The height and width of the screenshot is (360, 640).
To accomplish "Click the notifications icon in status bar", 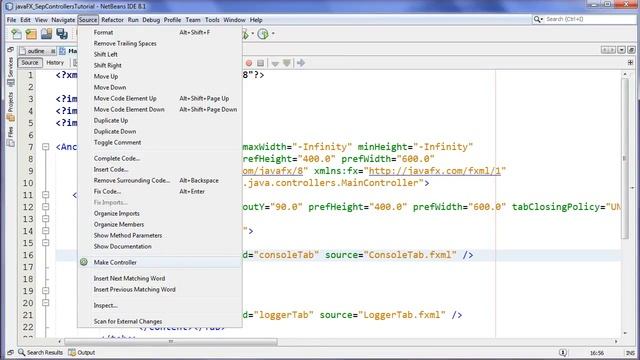I will tap(562, 353).
